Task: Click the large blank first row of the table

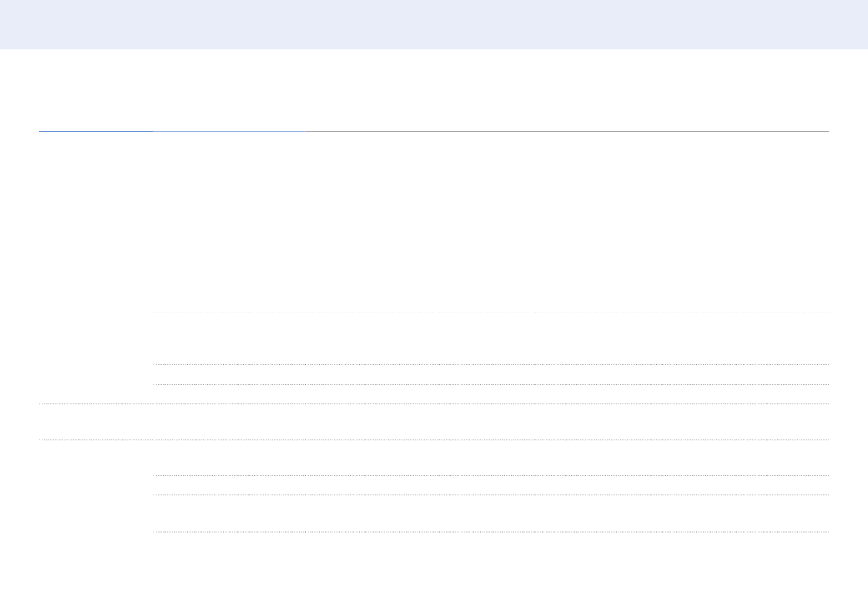Action: (x=492, y=222)
